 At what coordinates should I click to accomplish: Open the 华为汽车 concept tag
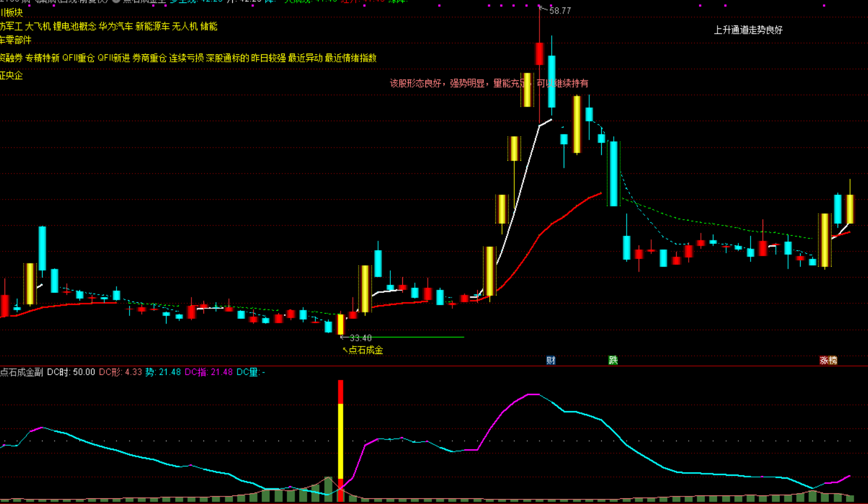(116, 27)
